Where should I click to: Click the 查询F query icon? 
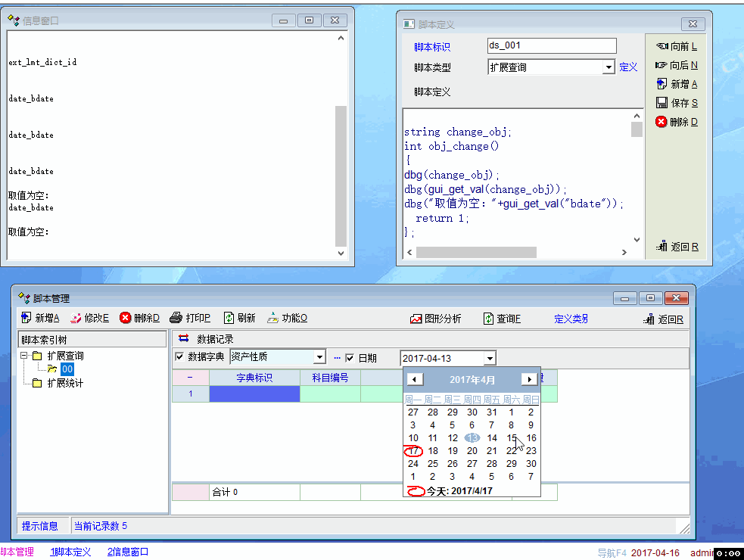[x=488, y=319]
